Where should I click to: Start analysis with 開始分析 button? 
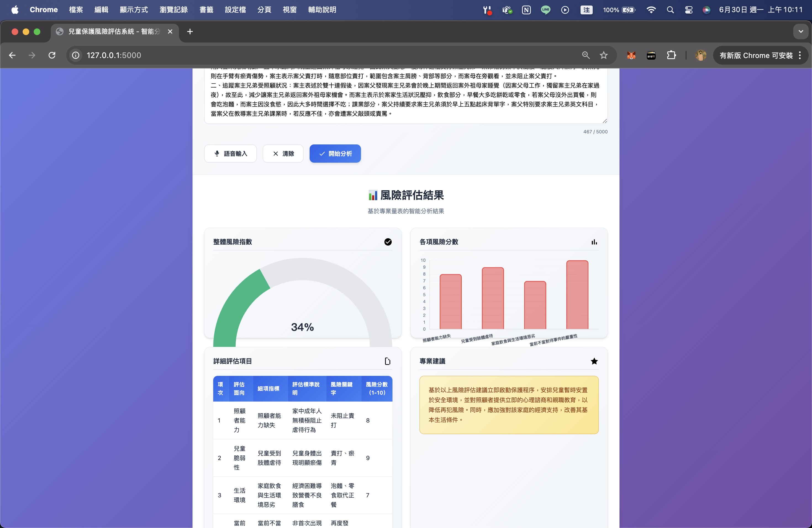335,154
